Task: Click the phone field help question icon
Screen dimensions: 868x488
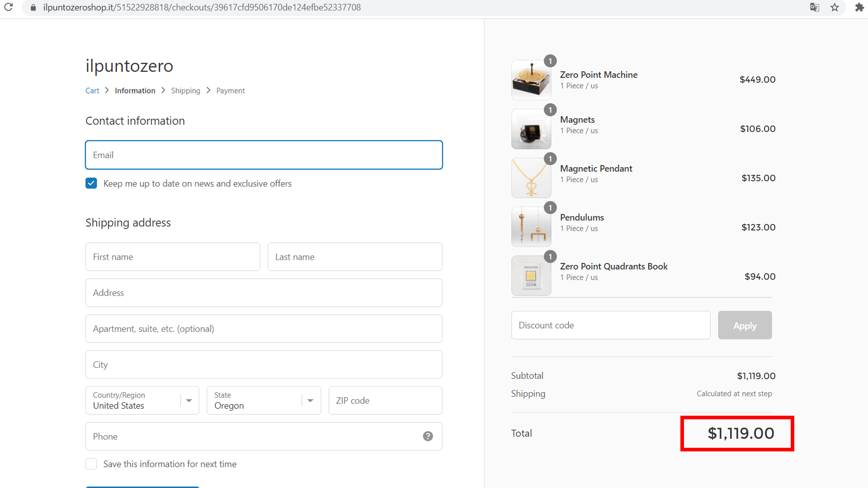Action: tap(428, 436)
